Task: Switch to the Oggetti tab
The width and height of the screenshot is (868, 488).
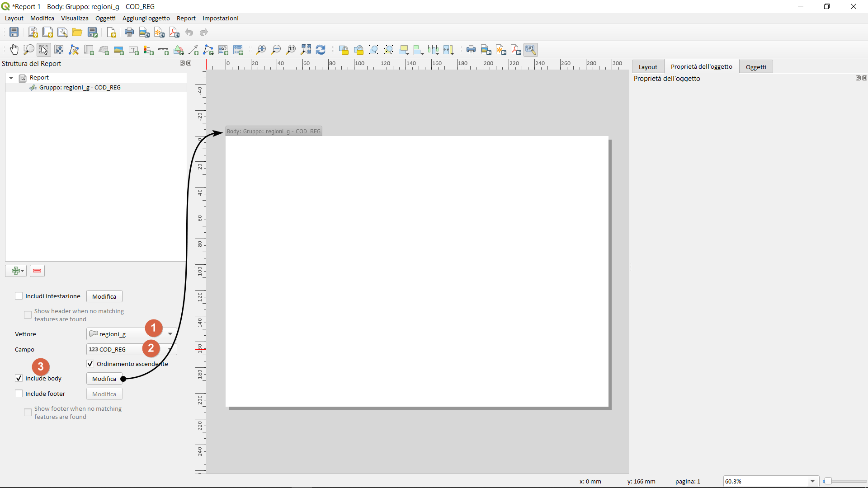Action: (x=755, y=67)
